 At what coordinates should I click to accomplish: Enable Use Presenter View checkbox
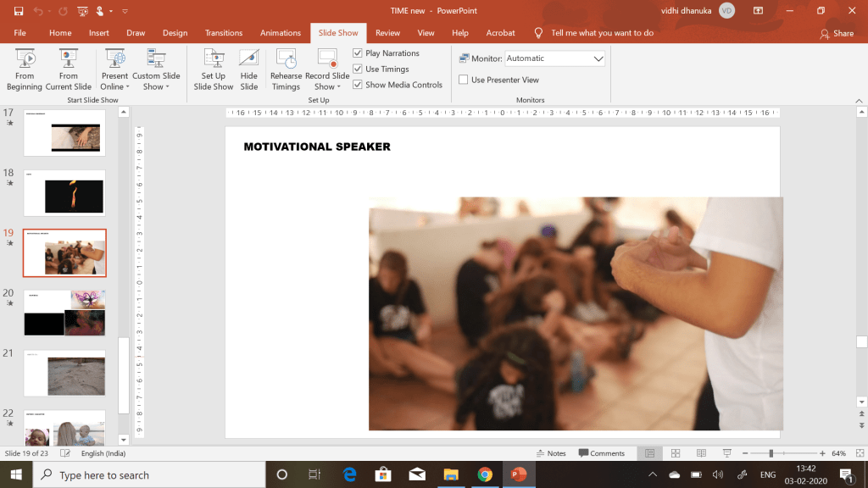point(464,80)
